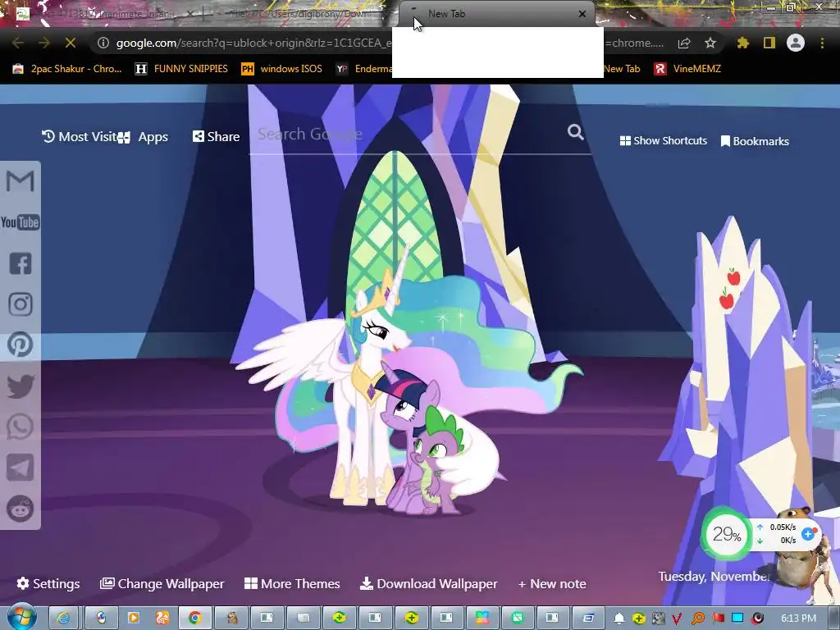Close the New Tab browser tab
This screenshot has height=630, width=840.
(582, 14)
